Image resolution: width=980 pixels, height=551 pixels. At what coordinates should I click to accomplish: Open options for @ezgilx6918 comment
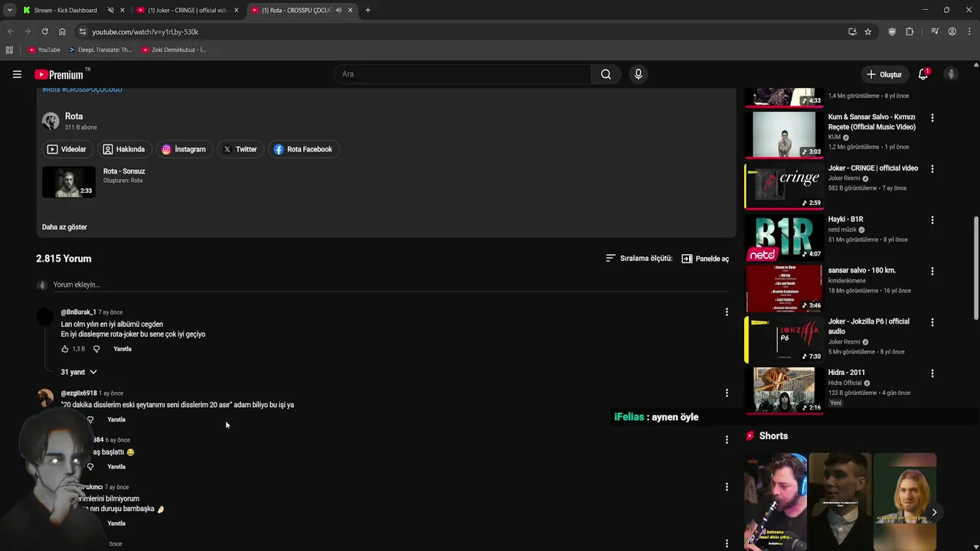pos(727,393)
